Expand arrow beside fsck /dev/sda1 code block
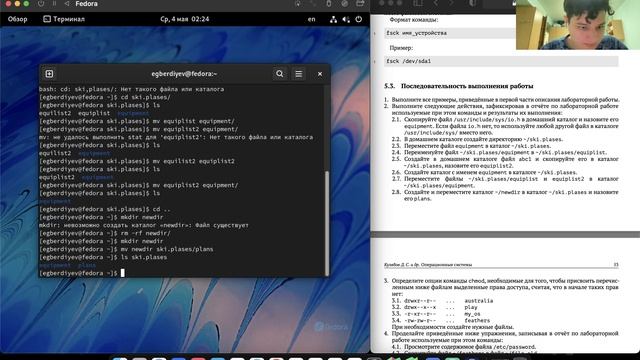 tap(375, 61)
